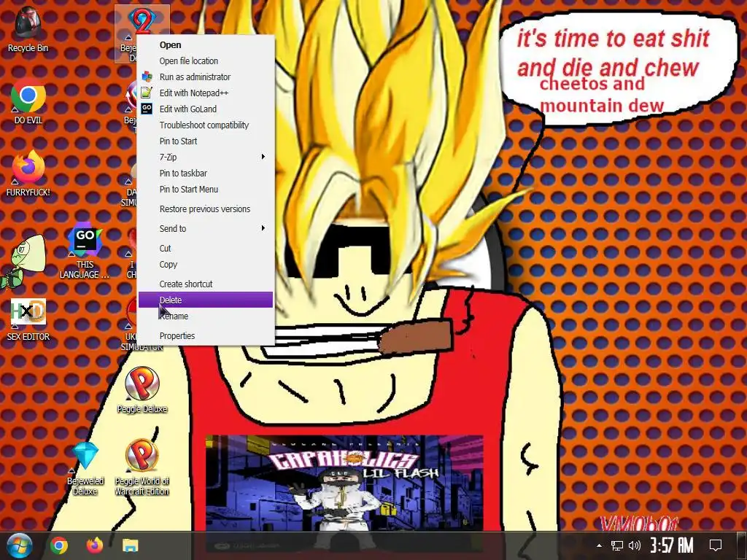This screenshot has width=747, height=560.
Task: Choose Rename in the context menu
Action: coord(205,316)
